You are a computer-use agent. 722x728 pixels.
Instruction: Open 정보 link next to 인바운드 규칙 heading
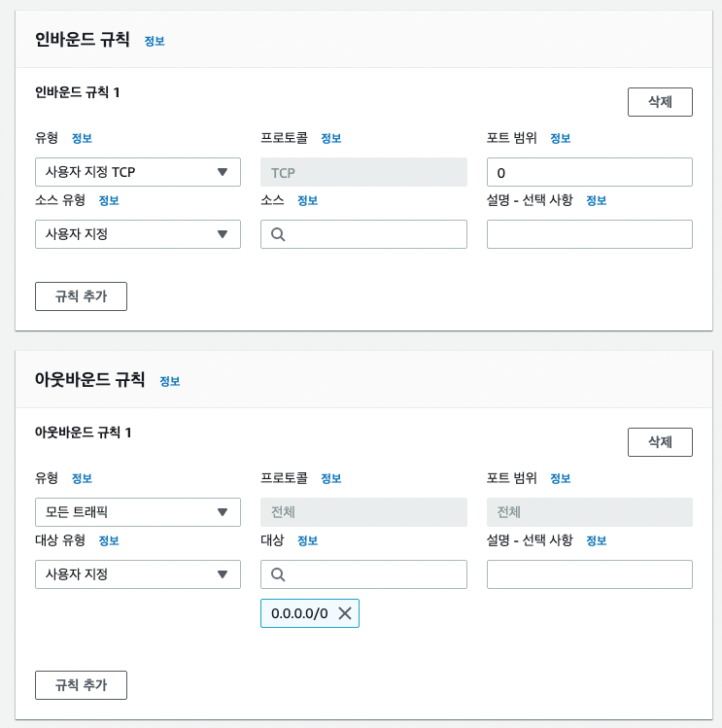coord(155,42)
